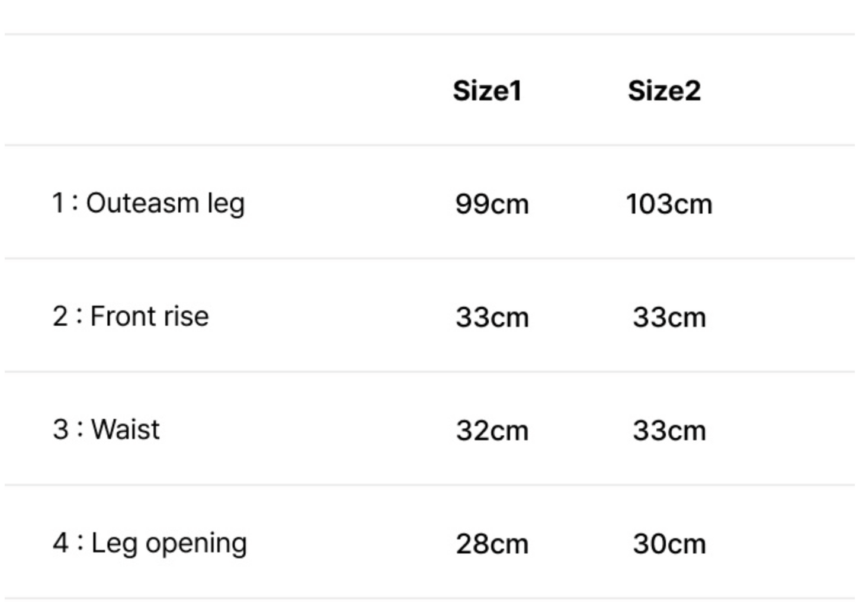The width and height of the screenshot is (856, 616).
Task: Click the 28cm Leg opening value
Action: (492, 544)
